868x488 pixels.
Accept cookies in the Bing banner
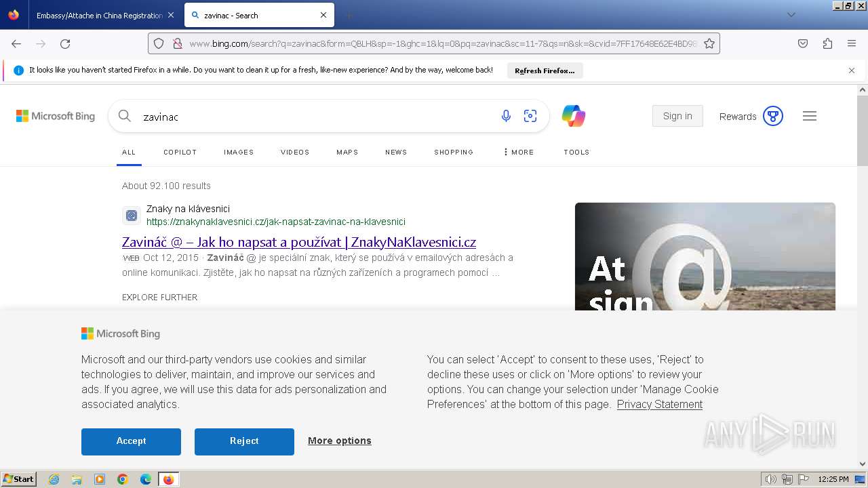[131, 441]
